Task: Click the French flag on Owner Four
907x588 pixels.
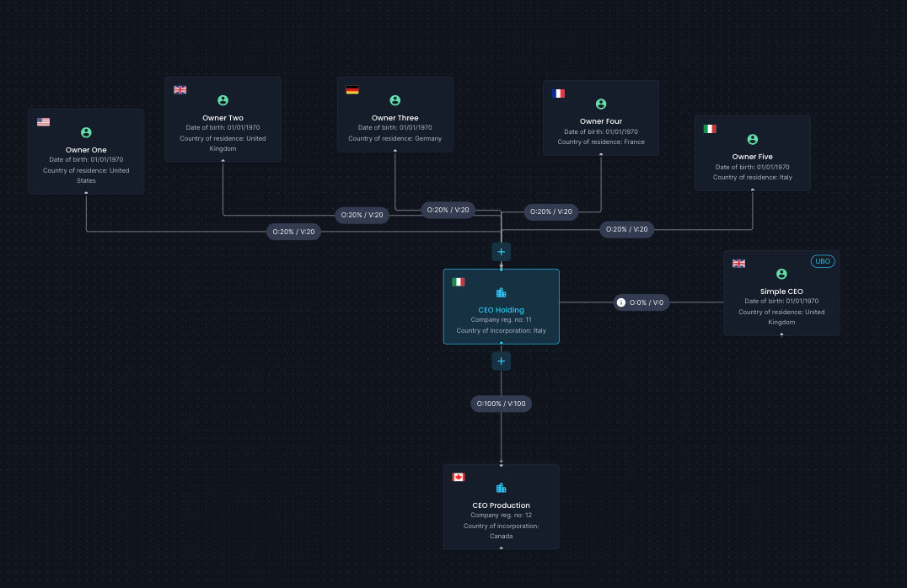Action: (x=558, y=94)
